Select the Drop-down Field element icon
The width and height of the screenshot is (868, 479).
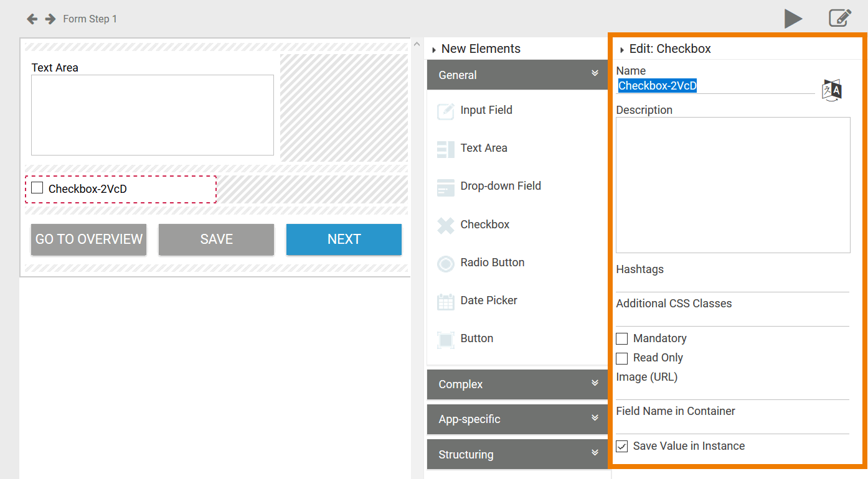(446, 187)
